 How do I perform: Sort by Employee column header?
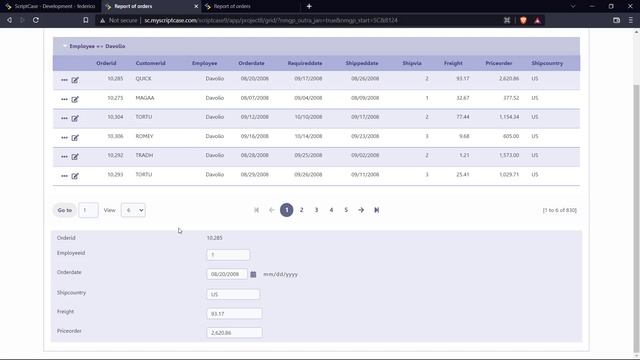pos(204,63)
